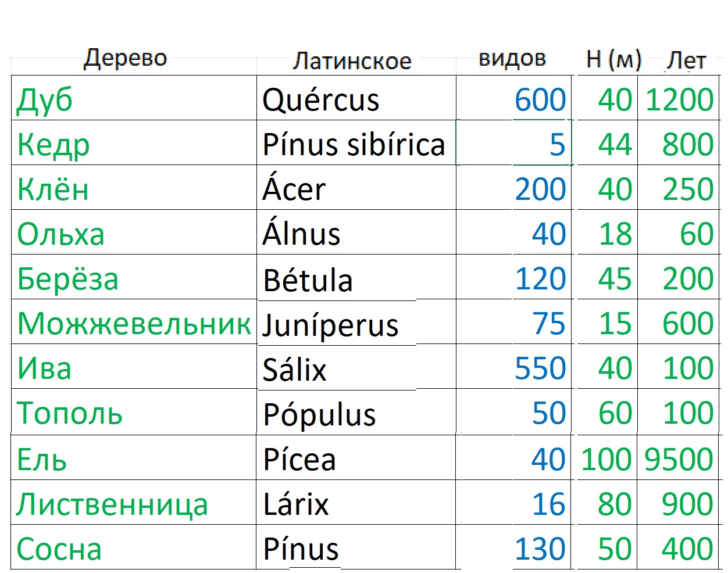The width and height of the screenshot is (728, 573).
Task: Select the Н (м) height header
Action: 613,59
